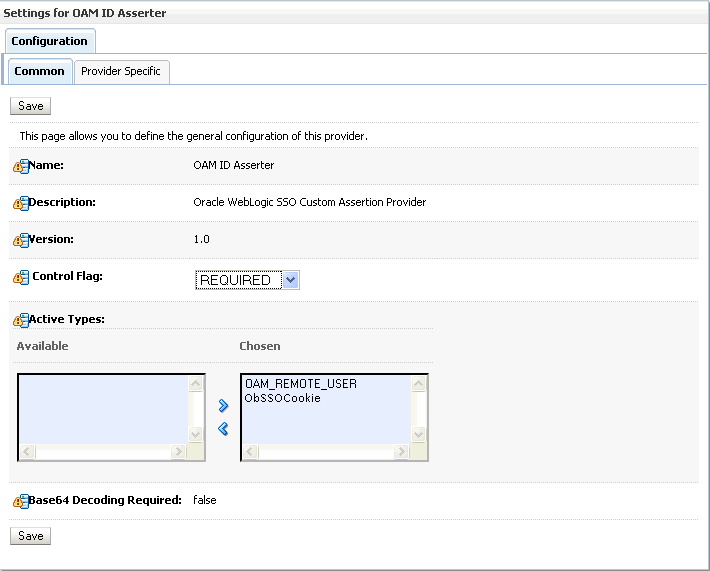The image size is (710, 571).
Task: Select OAM_REMOTE_USER in Chosen list
Action: [301, 384]
